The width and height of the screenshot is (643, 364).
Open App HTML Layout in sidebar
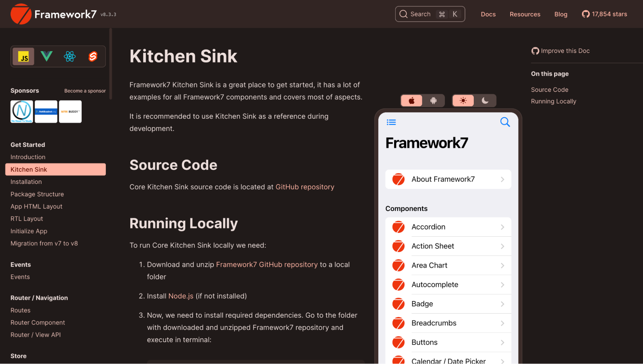coord(36,206)
